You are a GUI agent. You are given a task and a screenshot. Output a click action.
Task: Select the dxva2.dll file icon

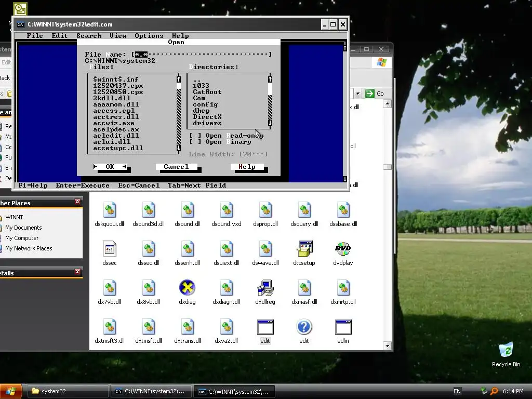(227, 327)
